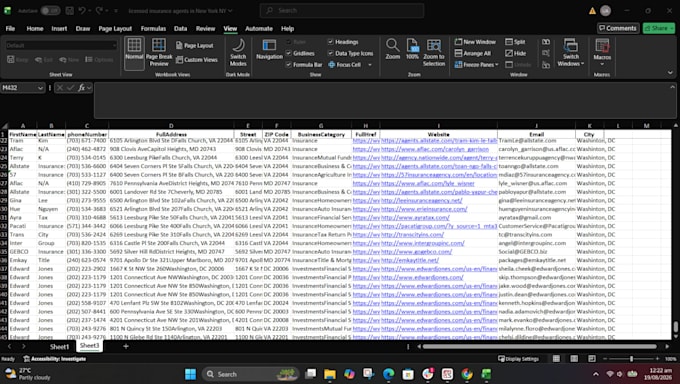Open the Insert tab

pos(59,29)
